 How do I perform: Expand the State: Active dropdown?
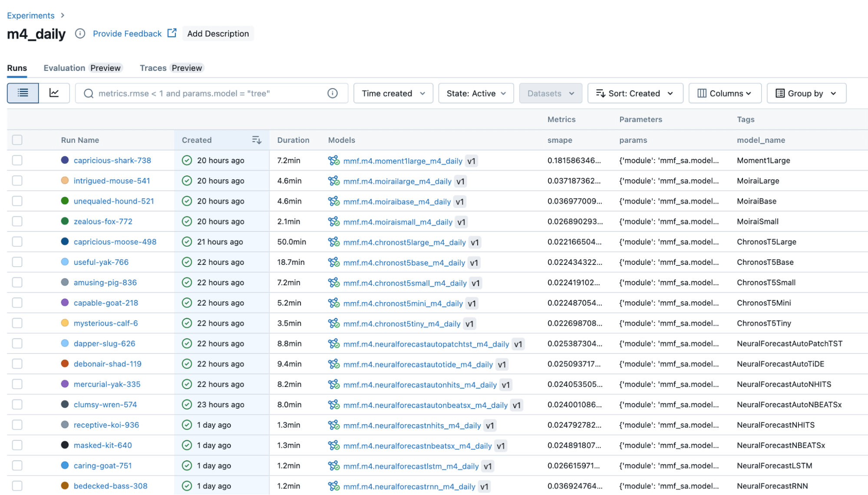(x=476, y=93)
